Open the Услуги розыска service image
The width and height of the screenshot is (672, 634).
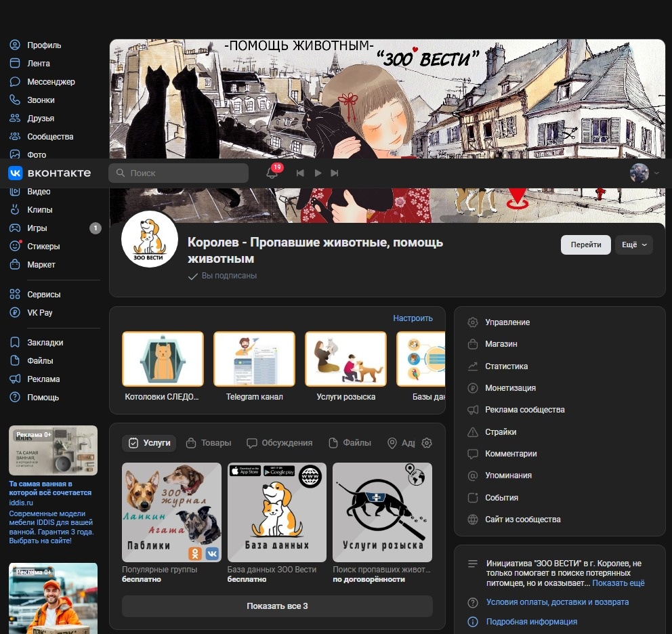point(382,512)
